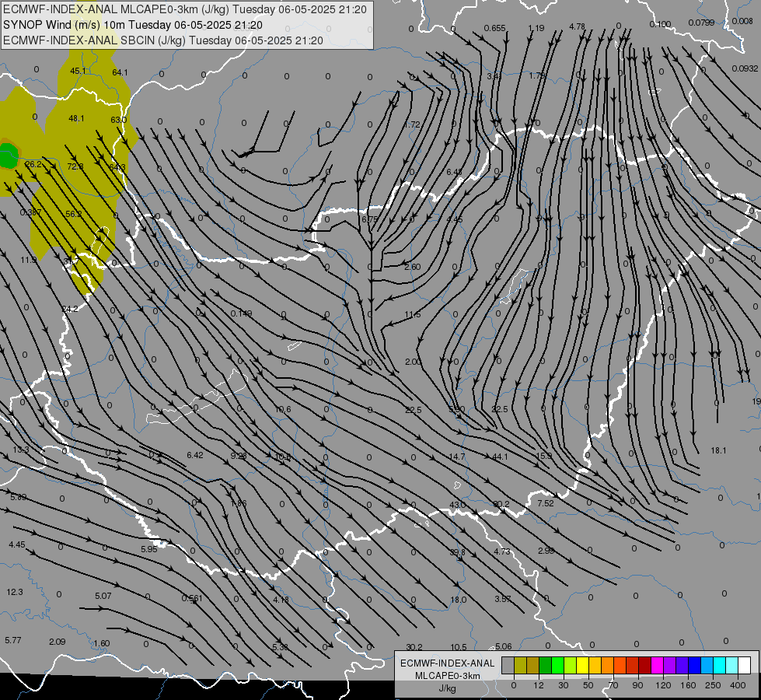Click the 64.1 value on the map
Image resolution: width=761 pixels, height=700 pixels.
tap(120, 72)
